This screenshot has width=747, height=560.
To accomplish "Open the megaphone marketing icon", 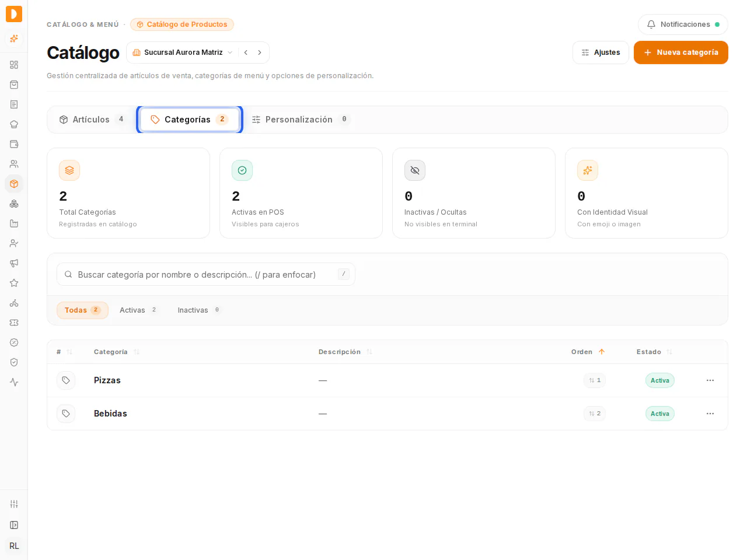I will 14,263.
